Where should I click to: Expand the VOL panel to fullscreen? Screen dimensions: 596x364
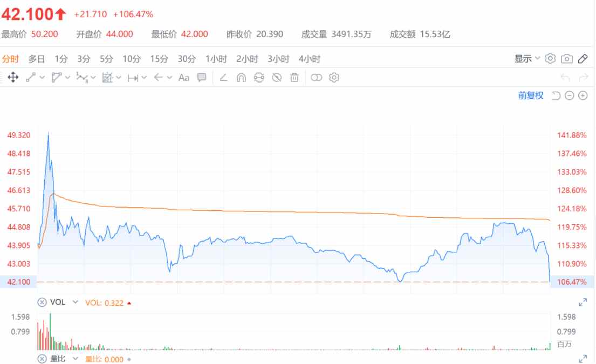coord(583,303)
